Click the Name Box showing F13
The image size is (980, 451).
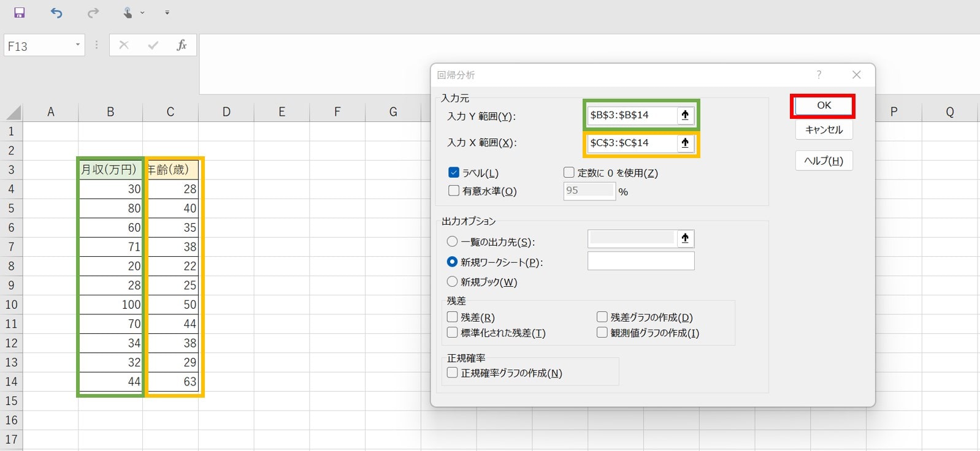39,45
